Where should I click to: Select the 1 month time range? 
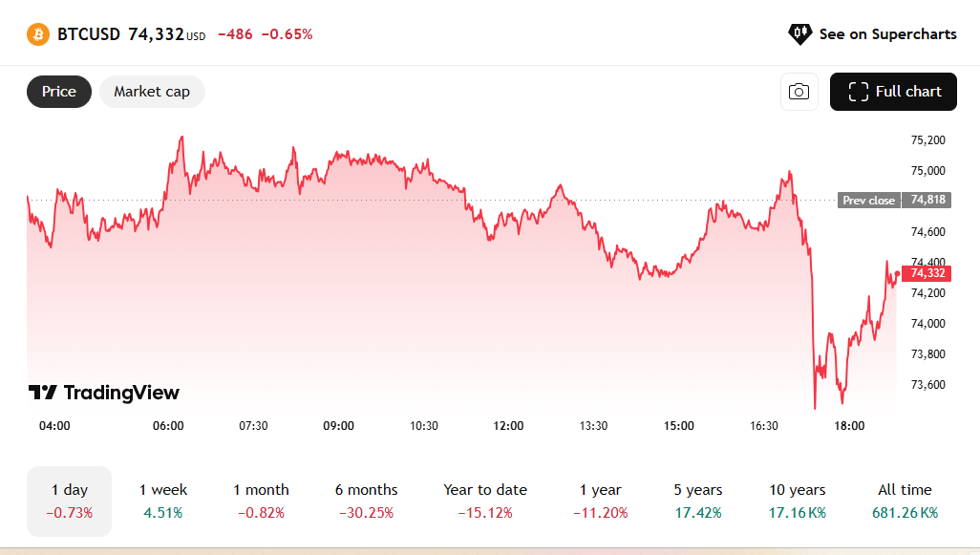click(261, 501)
